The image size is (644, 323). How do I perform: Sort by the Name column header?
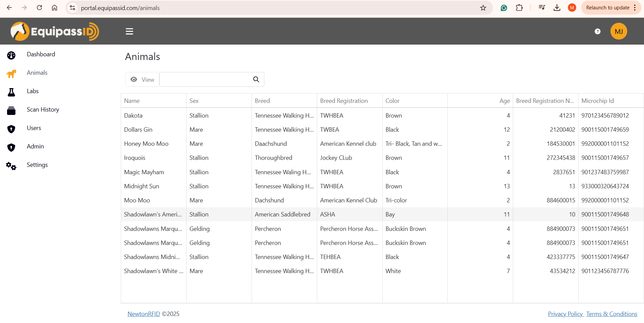[x=154, y=101]
